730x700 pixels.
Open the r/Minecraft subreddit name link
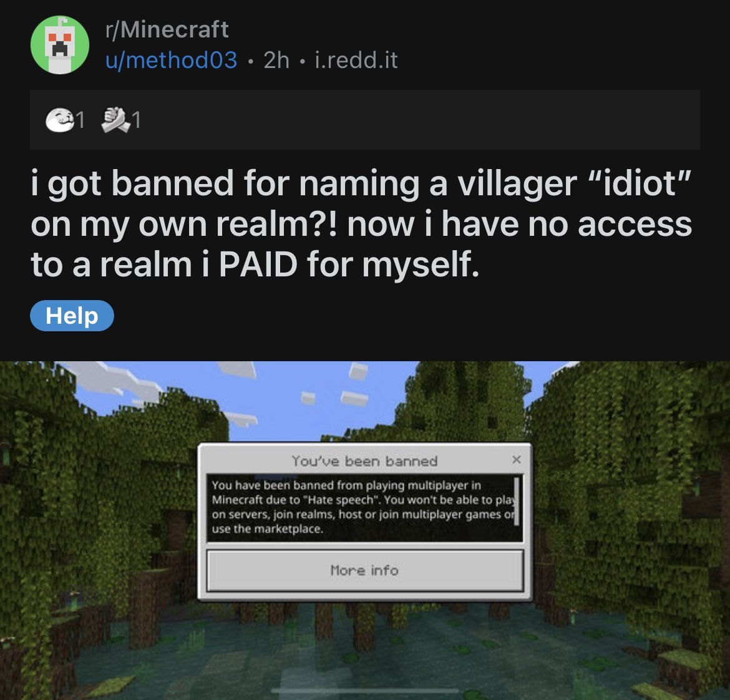pyautogui.click(x=167, y=29)
